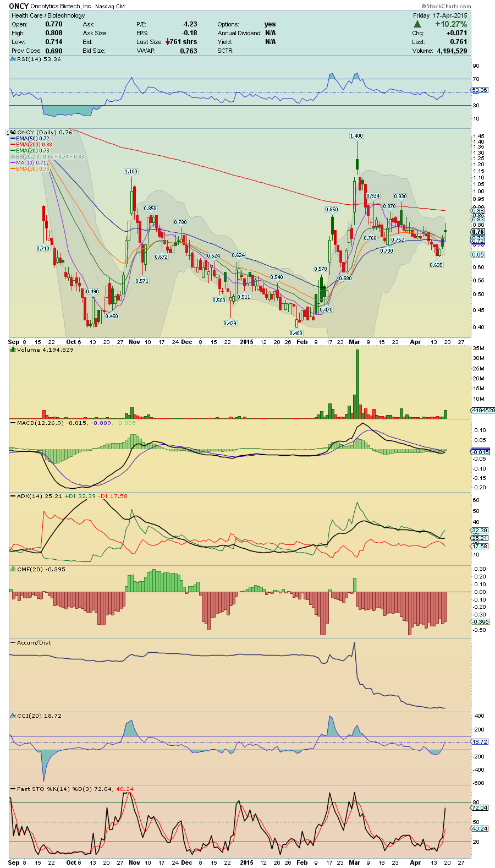Click the 0.400 low price label
Screen dimensions: 495x868
296,333
